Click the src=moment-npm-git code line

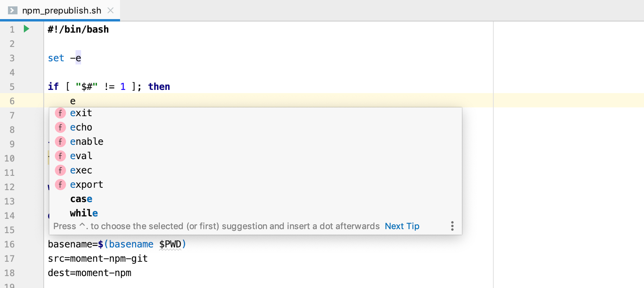pos(98,259)
